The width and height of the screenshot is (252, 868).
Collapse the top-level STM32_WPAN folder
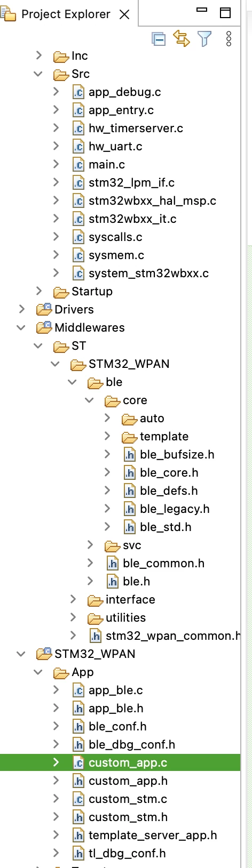(x=21, y=654)
